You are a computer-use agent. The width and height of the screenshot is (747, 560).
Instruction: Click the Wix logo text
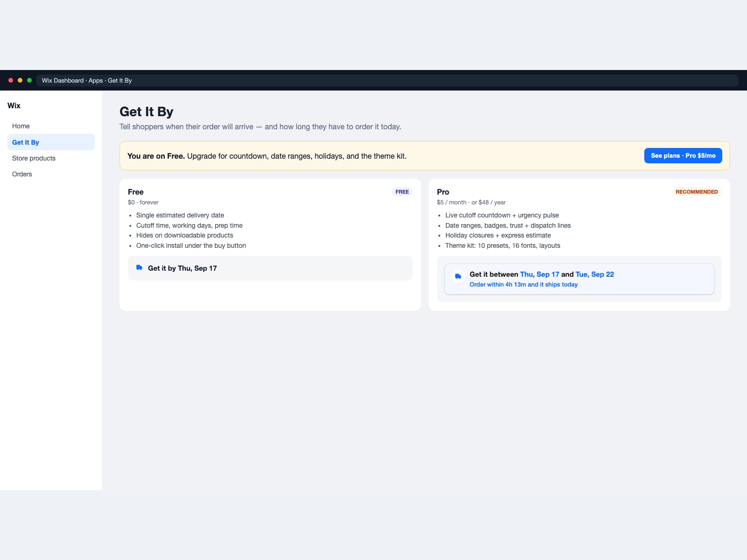point(14,105)
